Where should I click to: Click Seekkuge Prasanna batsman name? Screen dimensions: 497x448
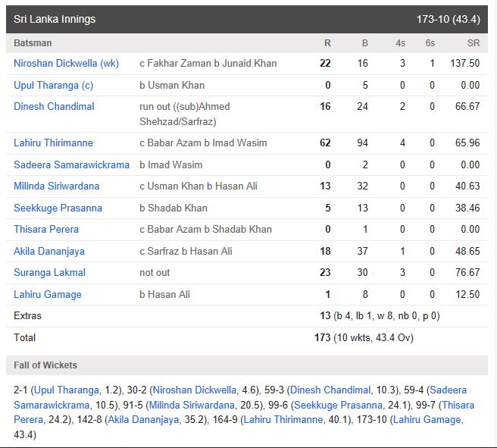coord(58,208)
